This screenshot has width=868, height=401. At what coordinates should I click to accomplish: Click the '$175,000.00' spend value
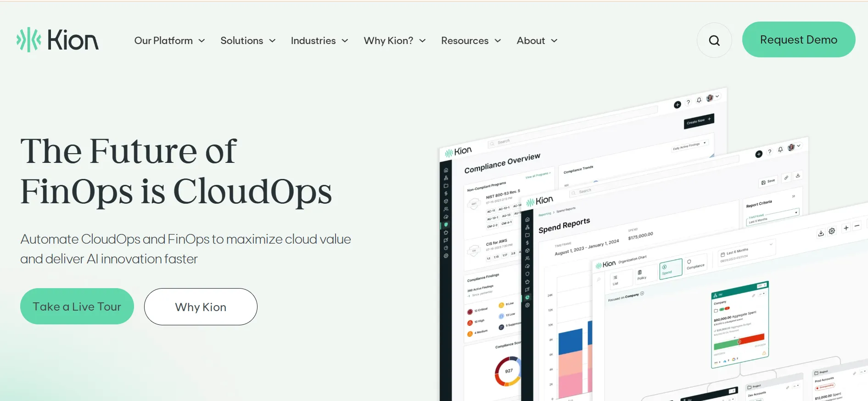click(x=641, y=236)
